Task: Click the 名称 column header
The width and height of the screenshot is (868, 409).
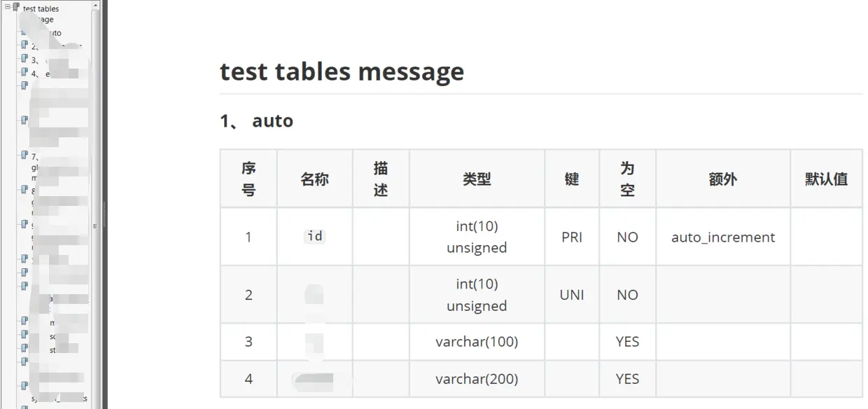Action: 315,179
